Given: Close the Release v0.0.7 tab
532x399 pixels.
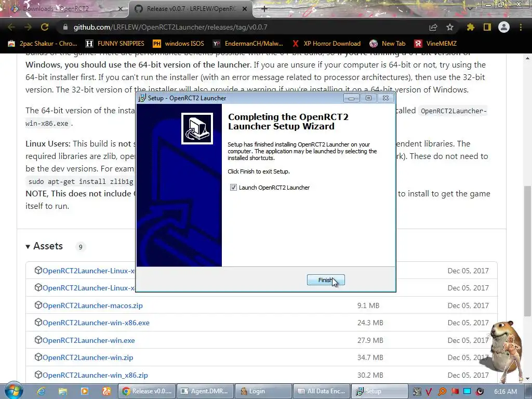Looking at the screenshot, I should point(245,9).
